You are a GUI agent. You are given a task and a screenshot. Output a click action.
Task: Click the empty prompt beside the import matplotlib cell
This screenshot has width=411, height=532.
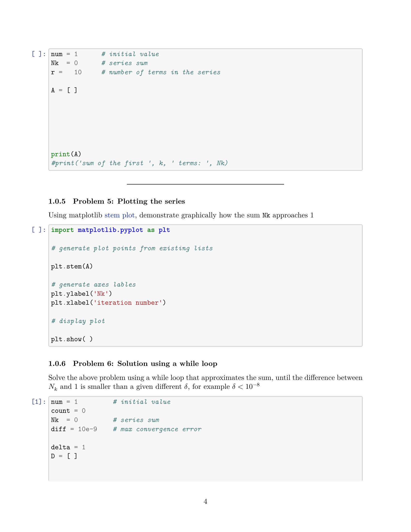tap(38, 230)
